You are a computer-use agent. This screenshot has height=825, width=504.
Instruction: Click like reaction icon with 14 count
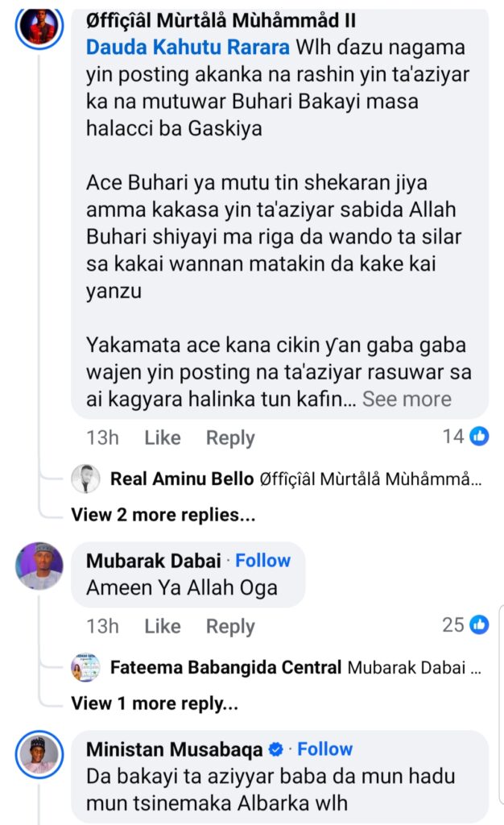pos(479,437)
